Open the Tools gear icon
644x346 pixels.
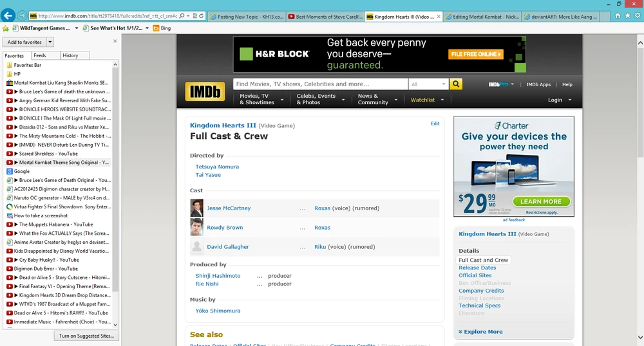[636, 15]
